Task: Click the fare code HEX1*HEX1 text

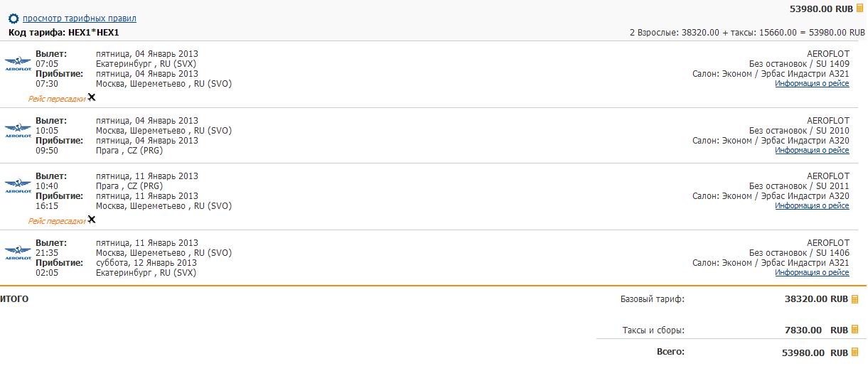Action: tap(93, 33)
